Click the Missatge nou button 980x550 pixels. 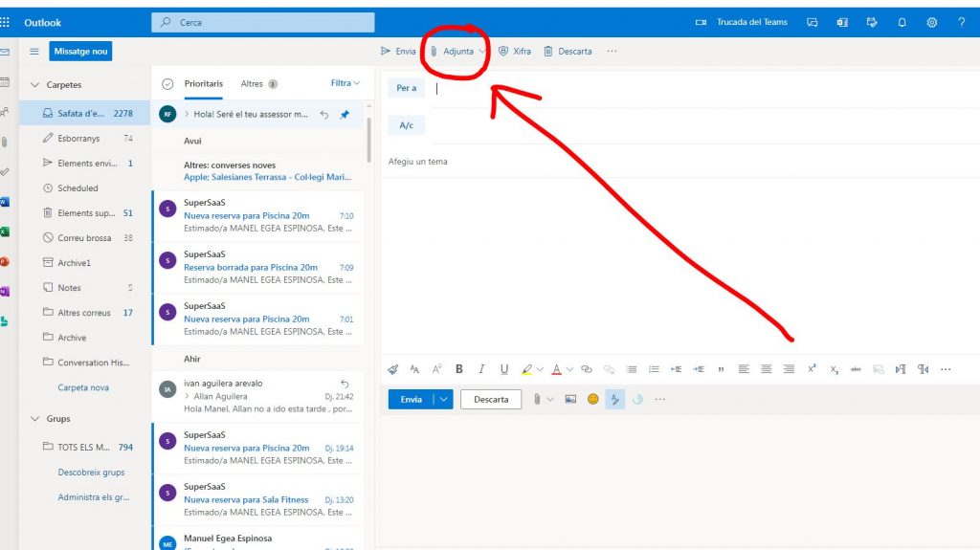(x=80, y=52)
